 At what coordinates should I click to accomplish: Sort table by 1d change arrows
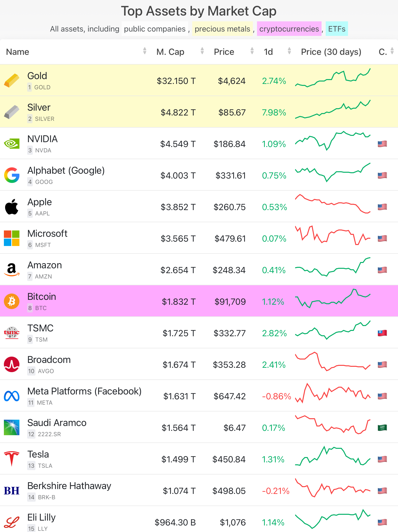(289, 51)
